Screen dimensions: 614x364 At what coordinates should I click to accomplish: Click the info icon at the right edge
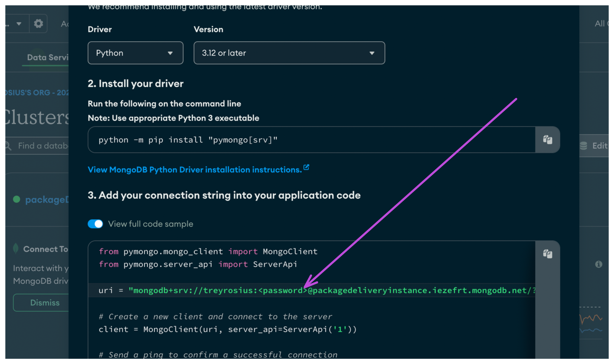pyautogui.click(x=598, y=264)
